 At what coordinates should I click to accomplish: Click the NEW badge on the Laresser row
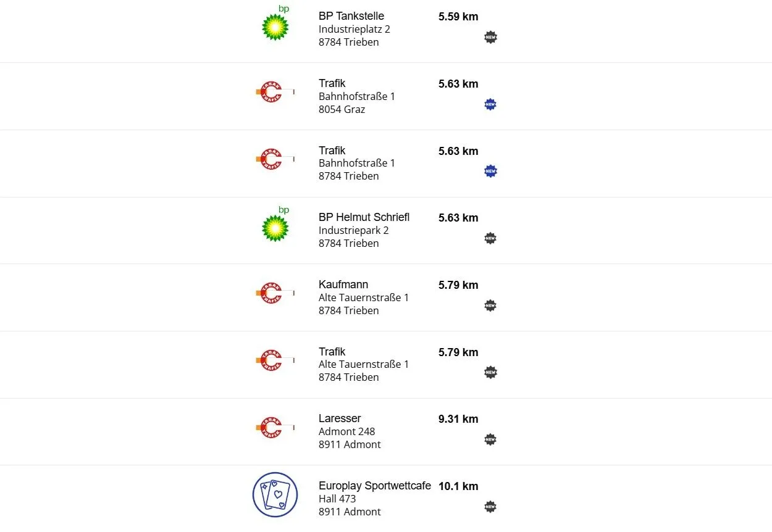pyautogui.click(x=490, y=439)
